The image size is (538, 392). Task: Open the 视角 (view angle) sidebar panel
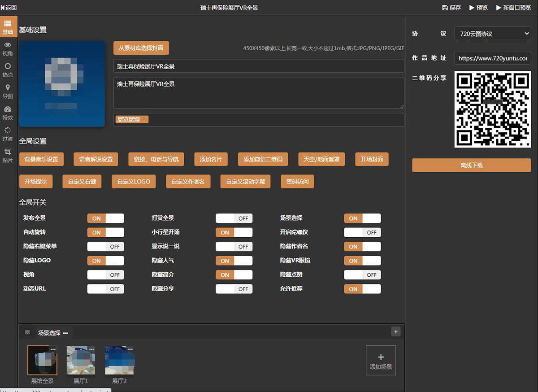(8, 48)
